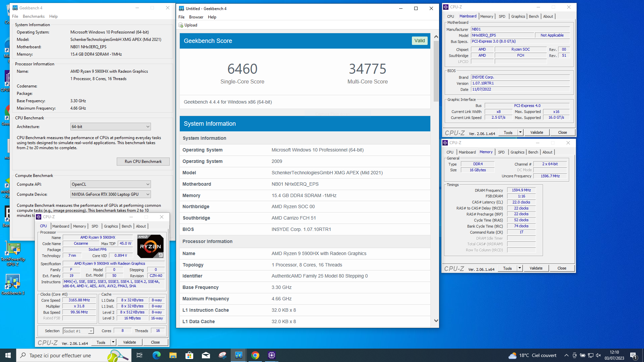Open File menu in Geekbench 4 main window
The image size is (644, 362).
[15, 16]
